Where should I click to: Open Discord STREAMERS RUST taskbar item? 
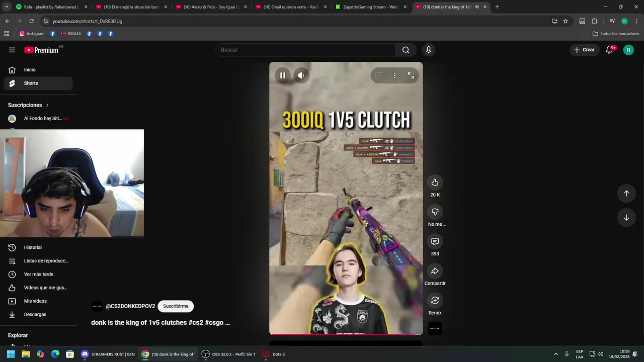coord(108,354)
